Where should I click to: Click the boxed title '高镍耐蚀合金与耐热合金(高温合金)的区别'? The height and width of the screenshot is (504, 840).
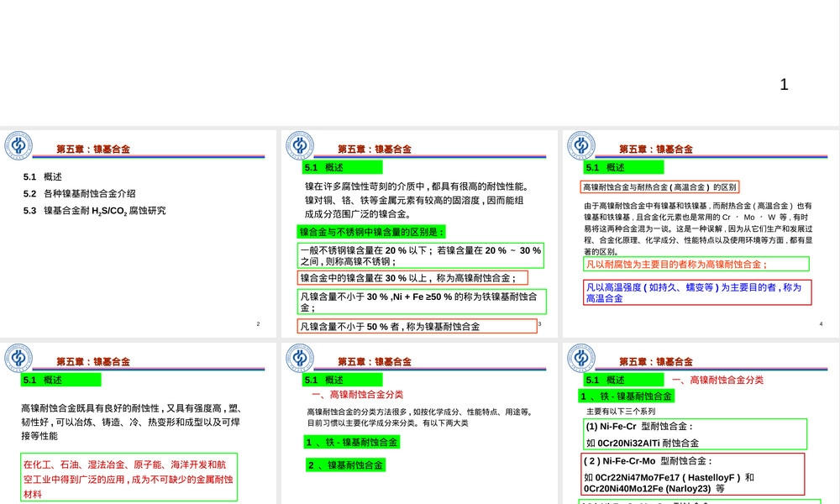pos(659,187)
